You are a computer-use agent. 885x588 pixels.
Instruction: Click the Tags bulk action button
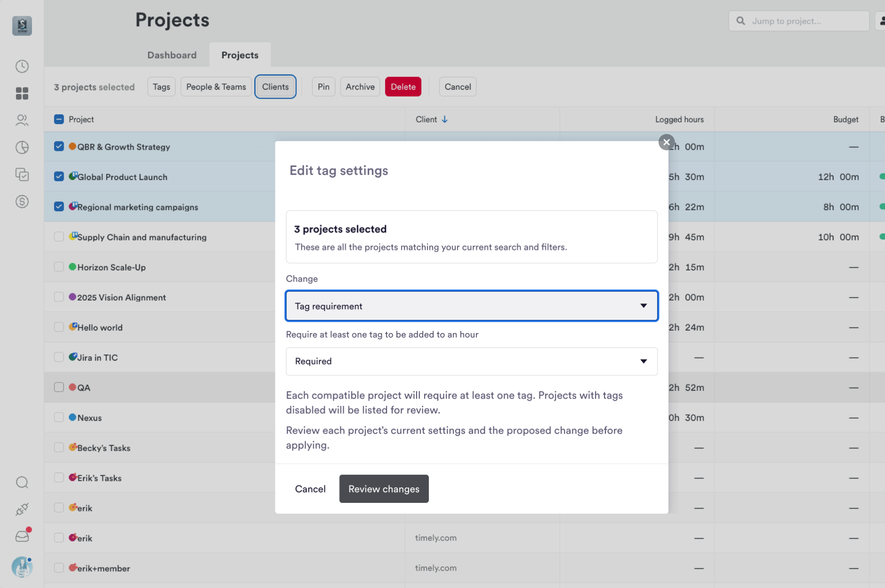[161, 87]
